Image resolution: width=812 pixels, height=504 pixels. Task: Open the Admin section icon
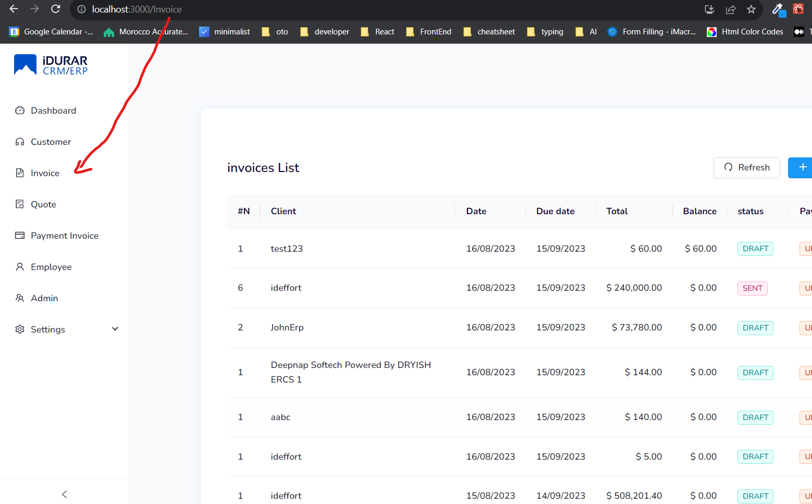point(19,298)
